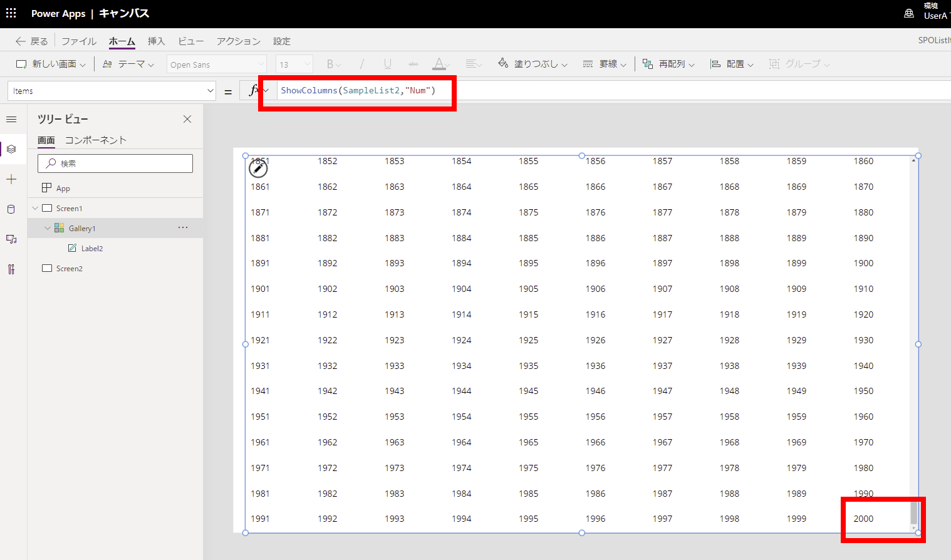This screenshot has height=560, width=951.
Task: Open the 新しい画面 dropdown
Action: pos(51,64)
